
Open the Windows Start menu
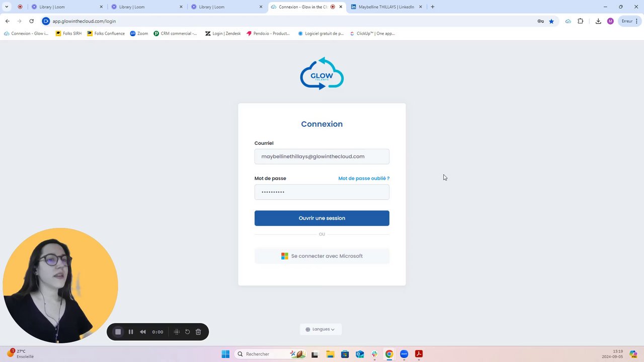coord(225,354)
